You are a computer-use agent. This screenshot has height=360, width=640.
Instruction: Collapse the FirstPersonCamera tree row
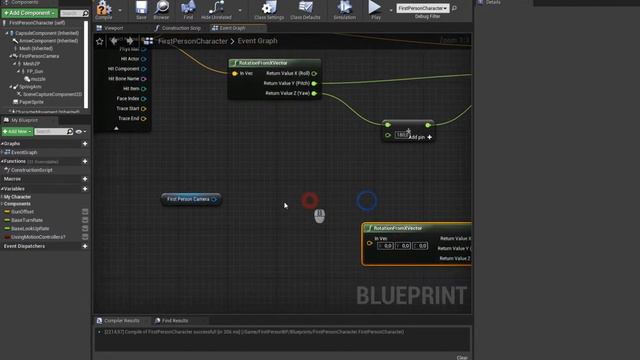click(11, 56)
